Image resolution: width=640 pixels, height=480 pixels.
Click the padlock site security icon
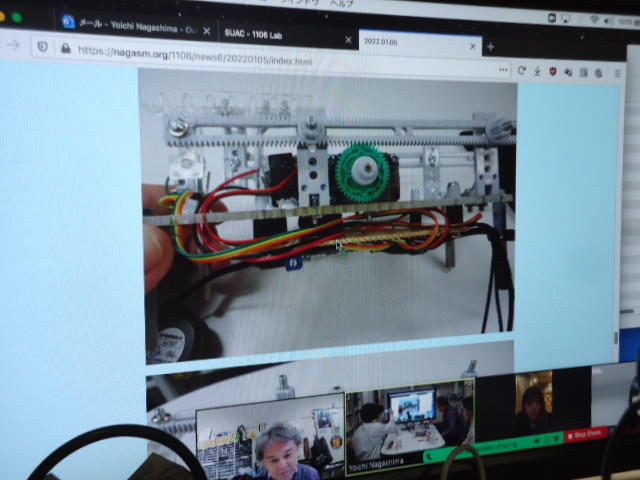[x=65, y=49]
